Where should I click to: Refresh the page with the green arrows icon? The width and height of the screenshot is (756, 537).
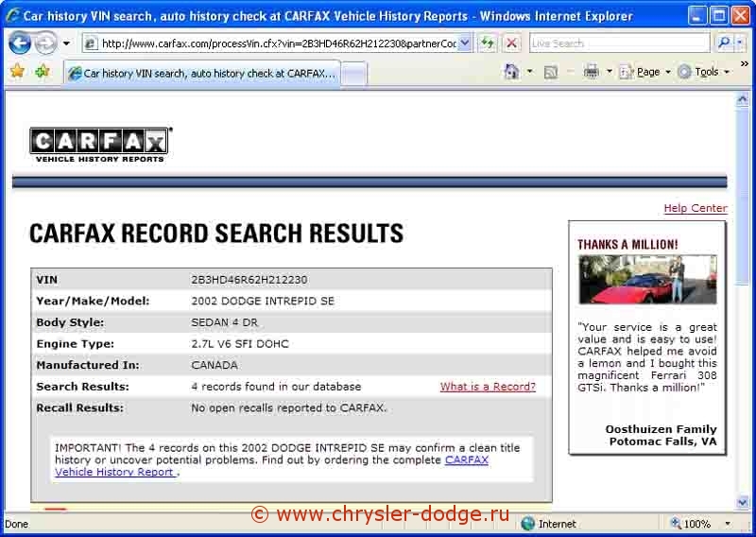tap(488, 43)
